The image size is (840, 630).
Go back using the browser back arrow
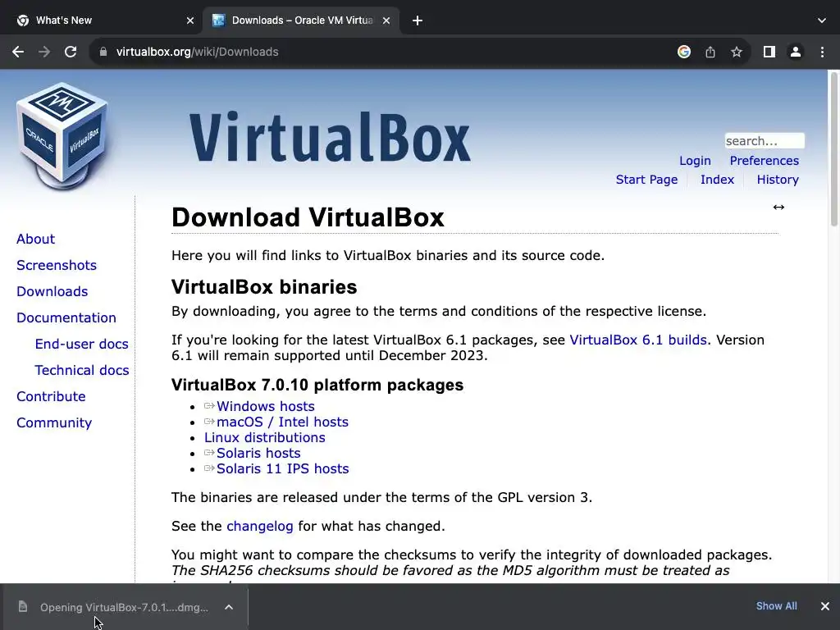pos(18,52)
